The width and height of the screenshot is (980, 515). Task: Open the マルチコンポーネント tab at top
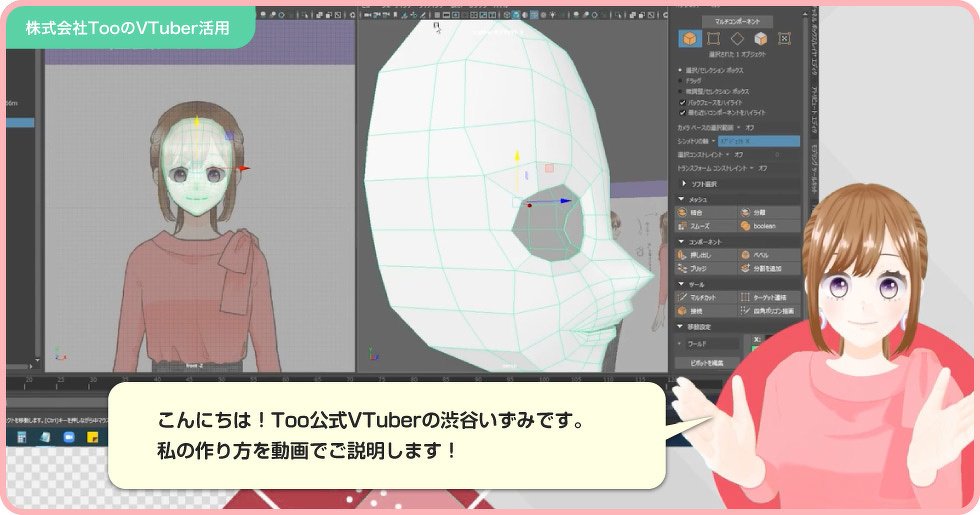click(738, 21)
